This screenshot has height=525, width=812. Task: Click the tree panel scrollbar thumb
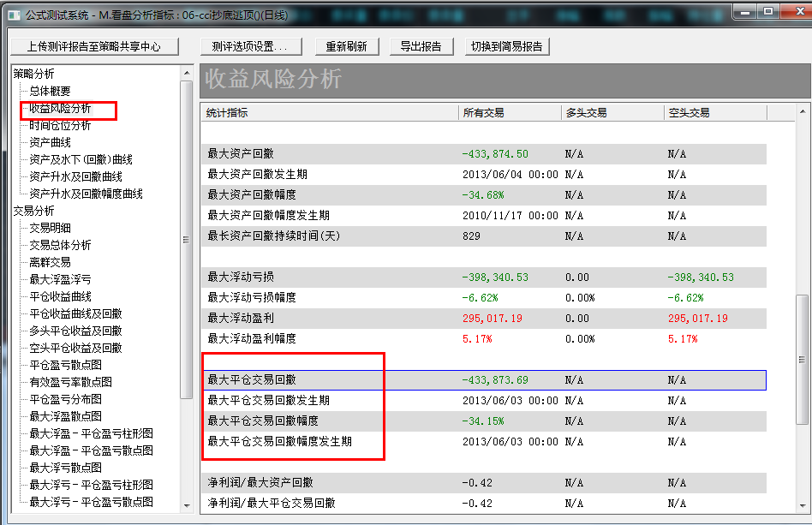click(187, 239)
